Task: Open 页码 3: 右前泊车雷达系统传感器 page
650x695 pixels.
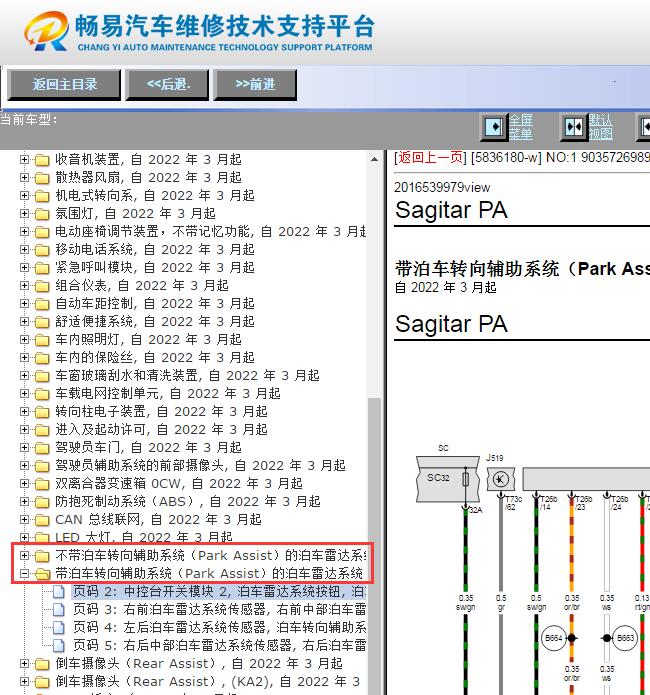Action: point(219,609)
